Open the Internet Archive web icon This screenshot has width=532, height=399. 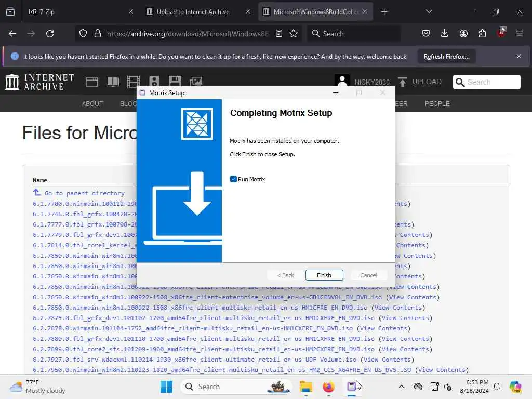point(91,82)
